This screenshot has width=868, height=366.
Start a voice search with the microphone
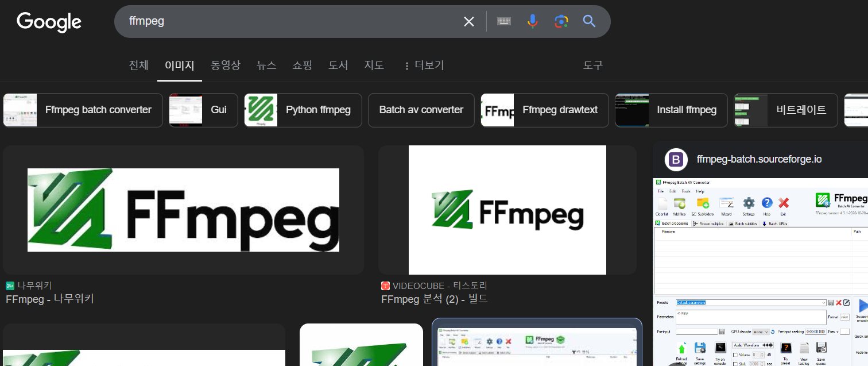533,22
